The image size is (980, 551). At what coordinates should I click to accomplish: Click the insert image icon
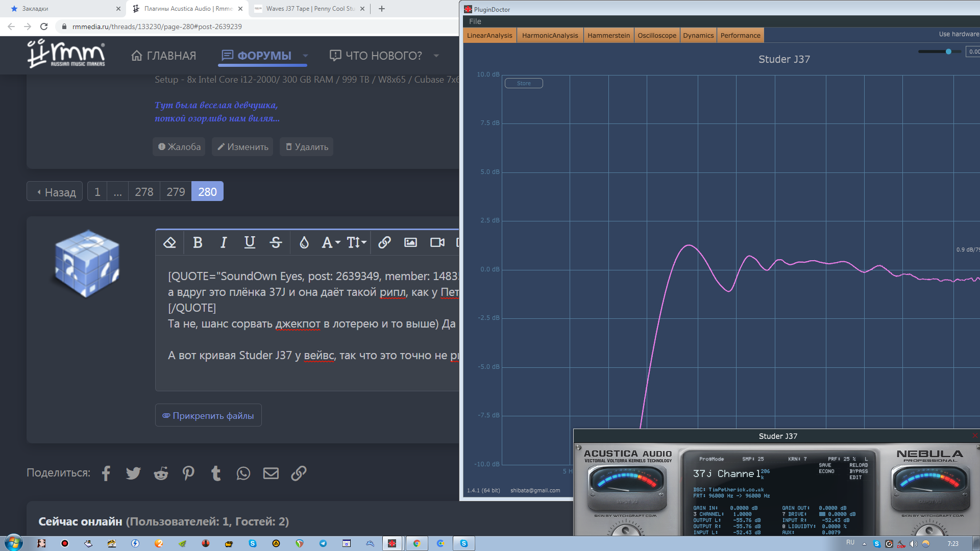coord(410,242)
